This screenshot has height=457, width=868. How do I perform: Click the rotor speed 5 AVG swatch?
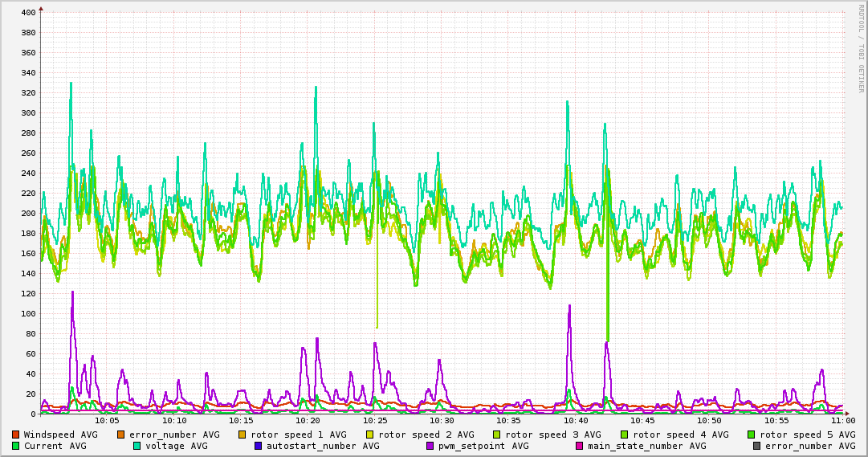point(752,435)
